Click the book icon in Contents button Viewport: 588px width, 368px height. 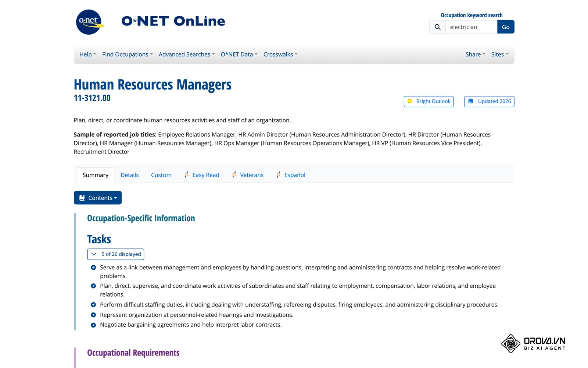pyautogui.click(x=82, y=198)
